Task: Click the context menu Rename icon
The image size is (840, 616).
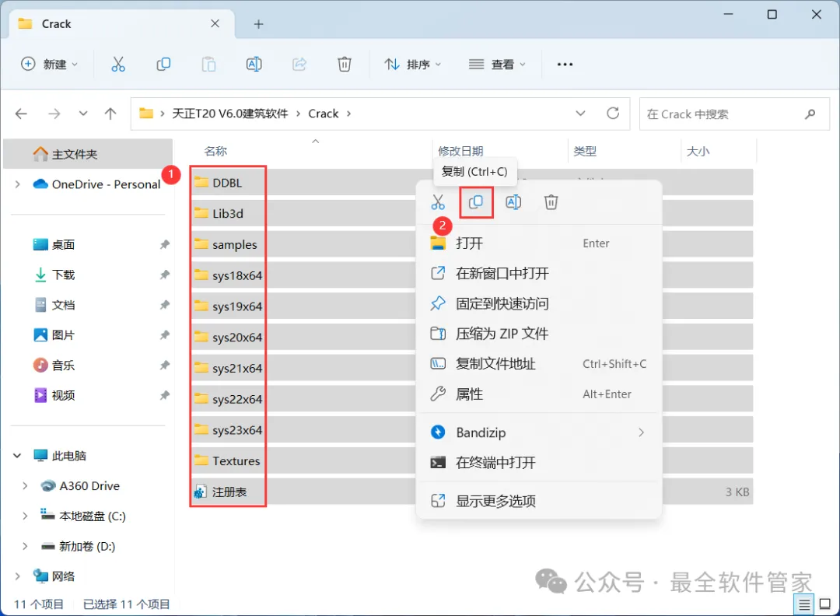Action: click(x=513, y=202)
